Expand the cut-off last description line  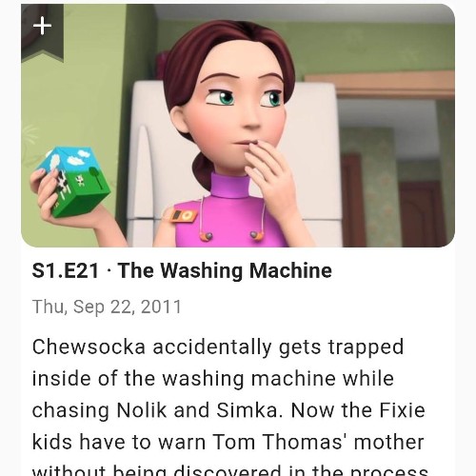coord(230,470)
